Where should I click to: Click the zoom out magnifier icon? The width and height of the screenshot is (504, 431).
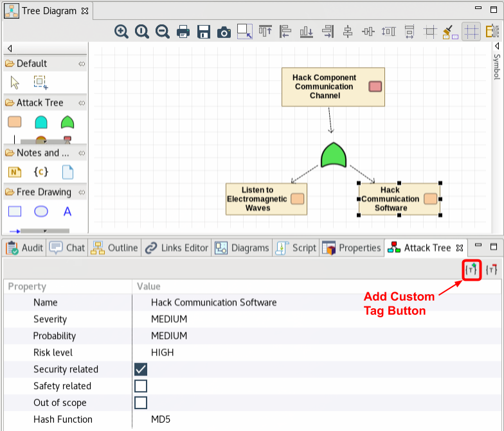[x=162, y=31]
